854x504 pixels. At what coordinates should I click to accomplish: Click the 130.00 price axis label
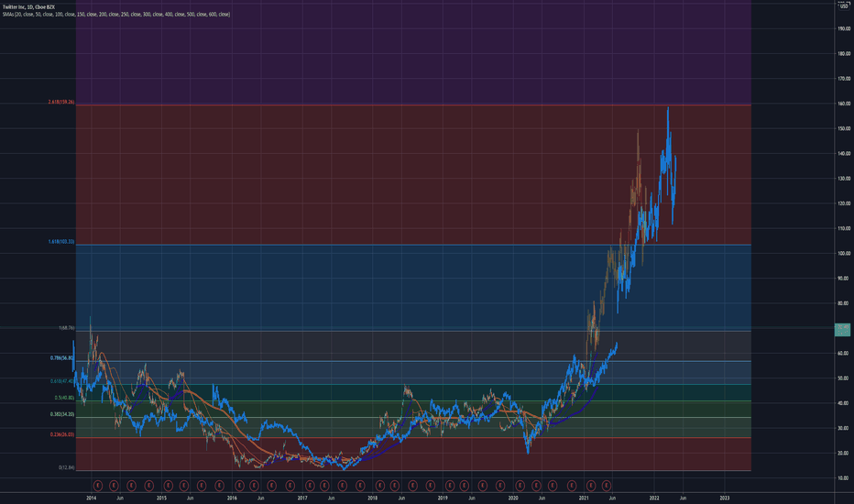844,179
